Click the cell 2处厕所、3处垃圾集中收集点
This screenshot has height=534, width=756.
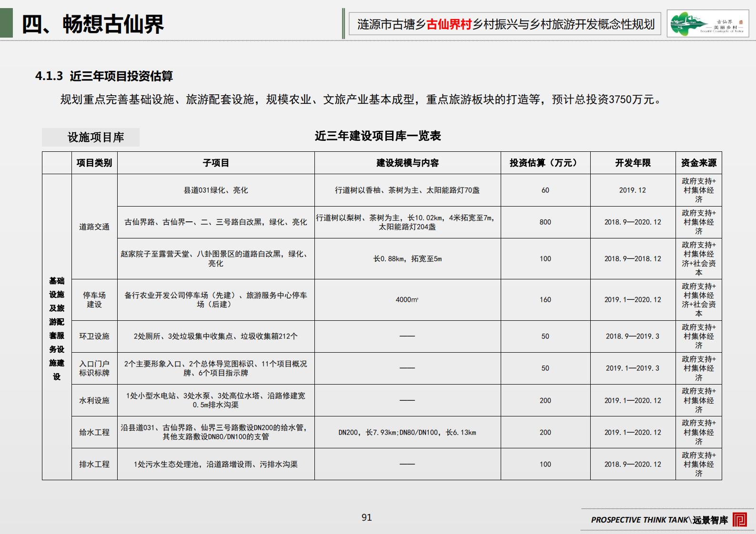tap(216, 336)
